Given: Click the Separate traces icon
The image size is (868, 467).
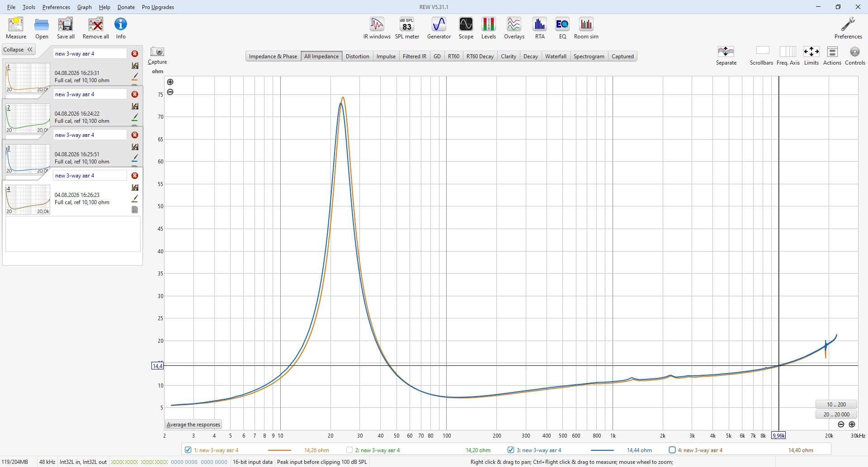Looking at the screenshot, I should click(726, 56).
